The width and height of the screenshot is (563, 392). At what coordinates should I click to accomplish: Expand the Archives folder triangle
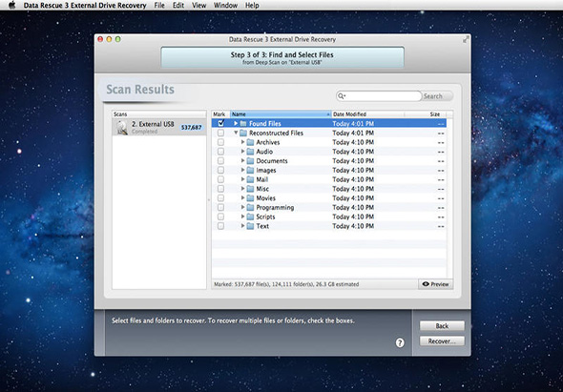coord(242,142)
